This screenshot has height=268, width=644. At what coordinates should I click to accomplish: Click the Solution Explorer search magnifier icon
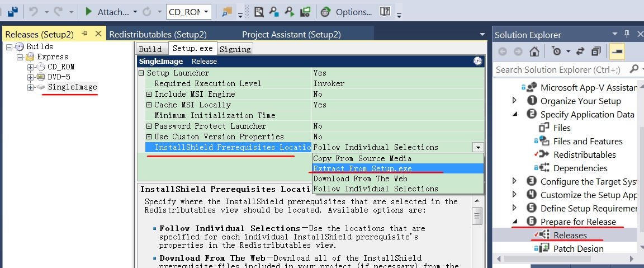click(x=634, y=69)
